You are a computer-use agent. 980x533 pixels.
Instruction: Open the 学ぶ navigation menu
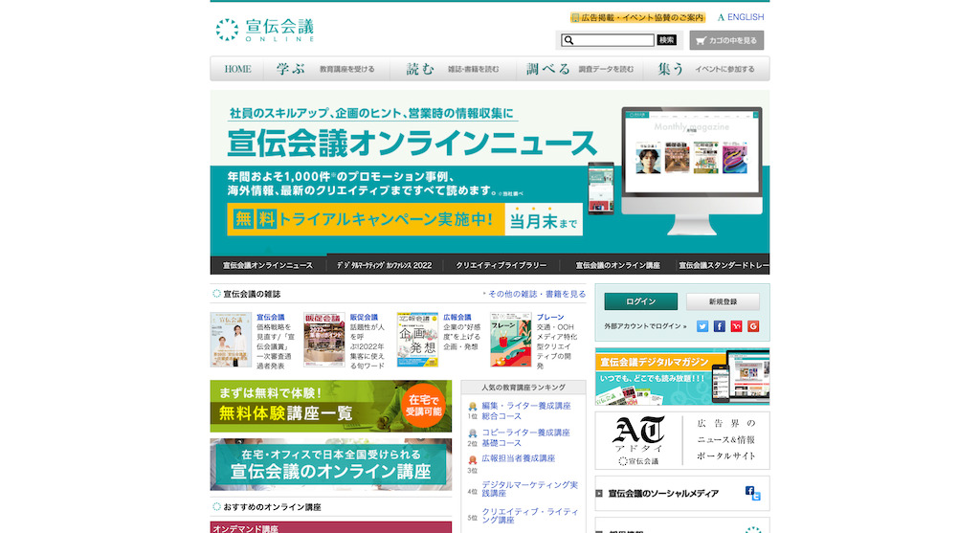click(x=331, y=69)
